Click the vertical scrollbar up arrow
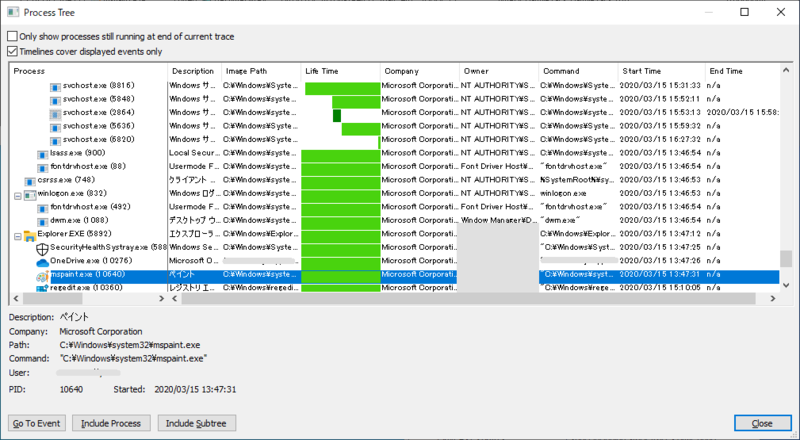800x440 pixels. click(x=786, y=70)
